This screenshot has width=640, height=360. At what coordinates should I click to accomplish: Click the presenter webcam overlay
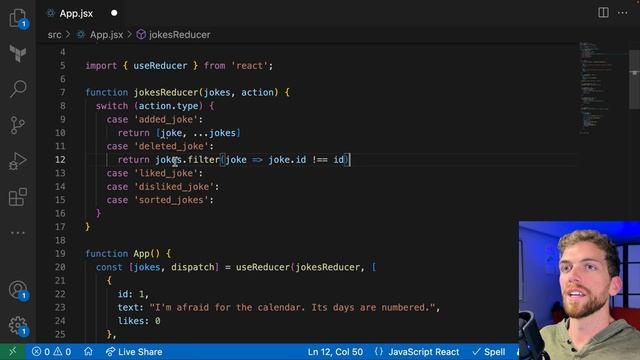coord(579,290)
